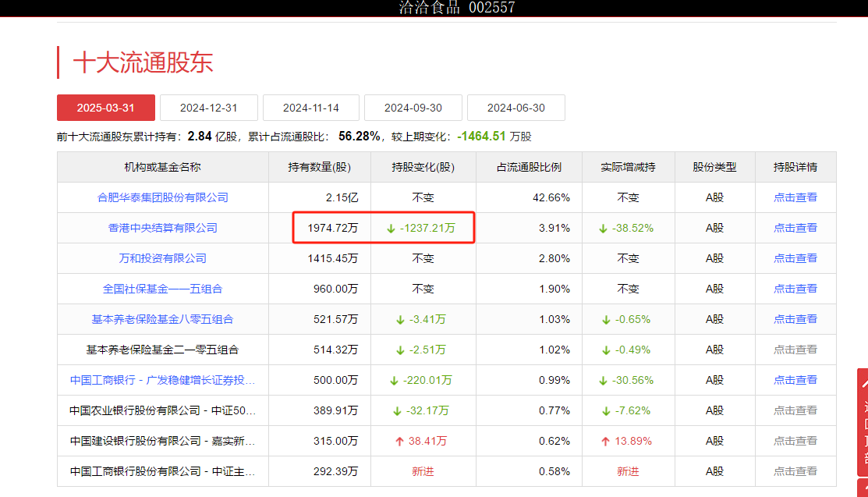Select the 56.28% cumulative ratio value
The image size is (868, 497).
tap(360, 137)
